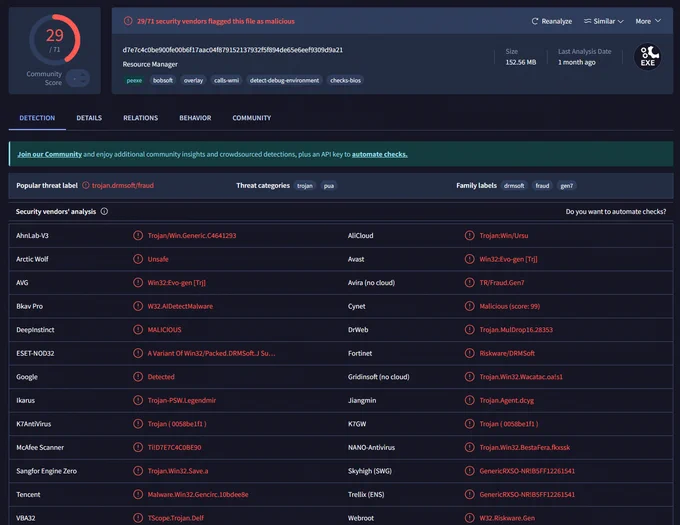
Task: Click the popular threat label warning icon
Action: pyautogui.click(x=86, y=186)
